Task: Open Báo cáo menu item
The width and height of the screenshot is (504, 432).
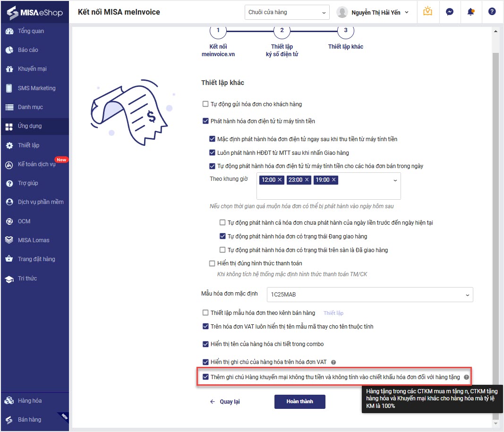Action: pyautogui.click(x=34, y=50)
